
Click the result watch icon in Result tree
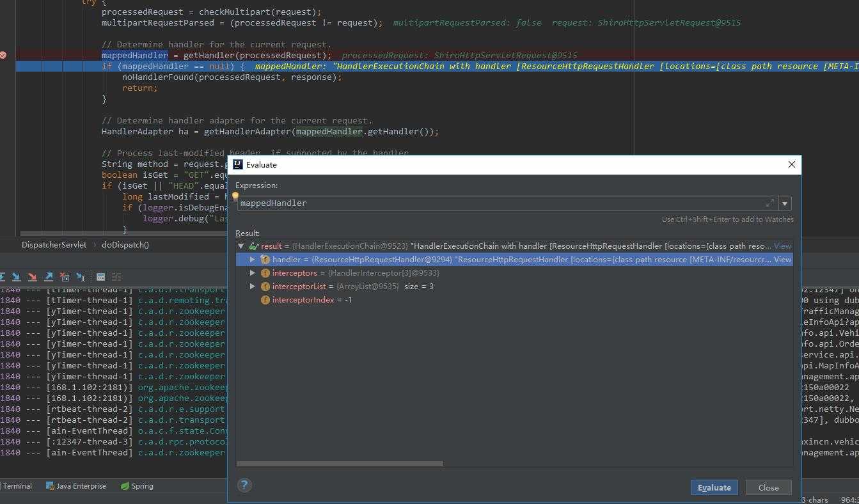pos(254,246)
